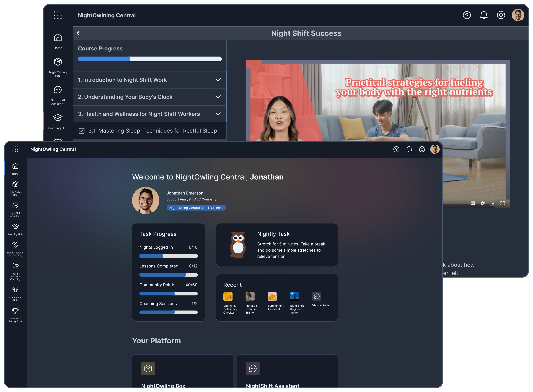Open user avatar in front window header

click(x=435, y=149)
